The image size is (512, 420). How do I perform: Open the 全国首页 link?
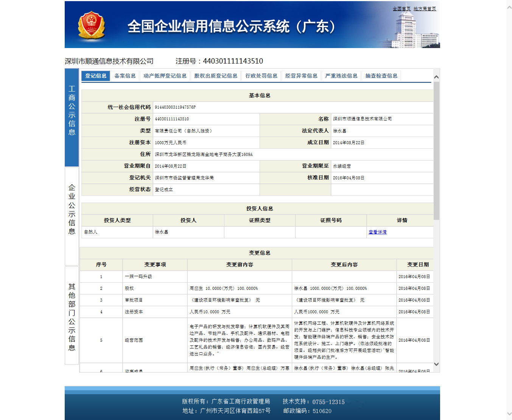pyautogui.click(x=401, y=9)
